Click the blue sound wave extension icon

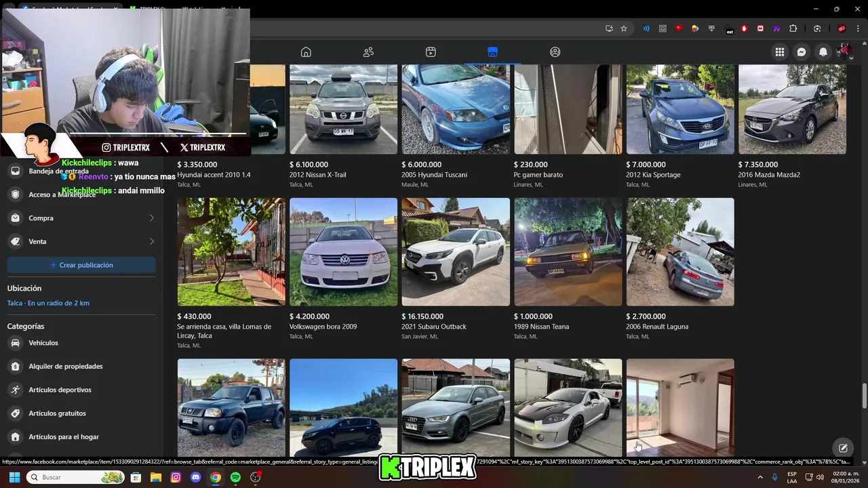point(646,28)
